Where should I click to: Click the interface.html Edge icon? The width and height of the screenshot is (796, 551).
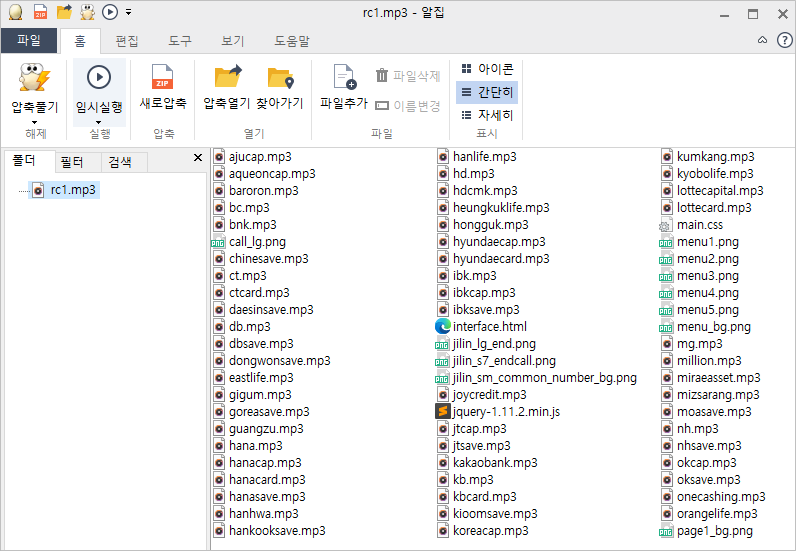(x=443, y=327)
